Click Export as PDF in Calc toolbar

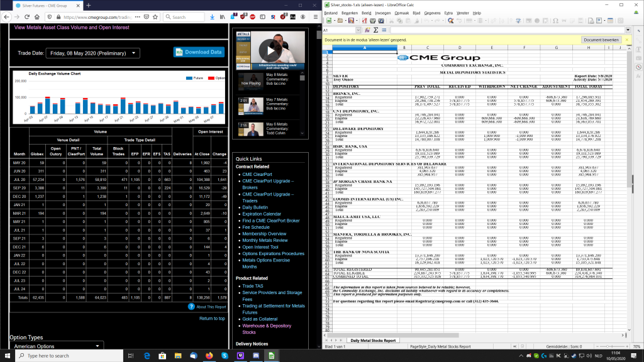click(x=364, y=21)
